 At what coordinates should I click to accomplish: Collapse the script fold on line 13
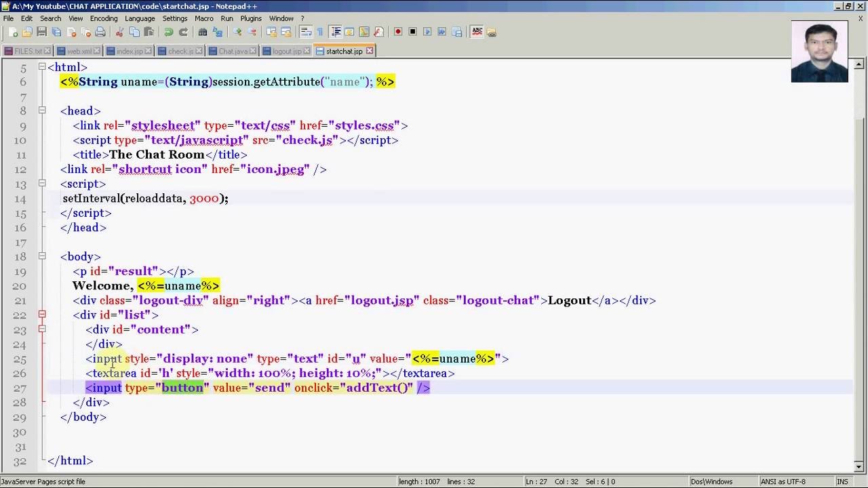coord(42,184)
